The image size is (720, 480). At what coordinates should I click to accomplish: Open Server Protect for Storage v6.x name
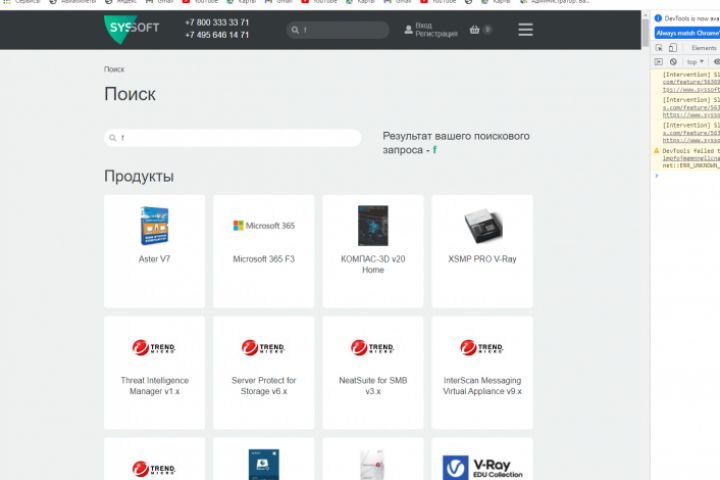(x=264, y=386)
